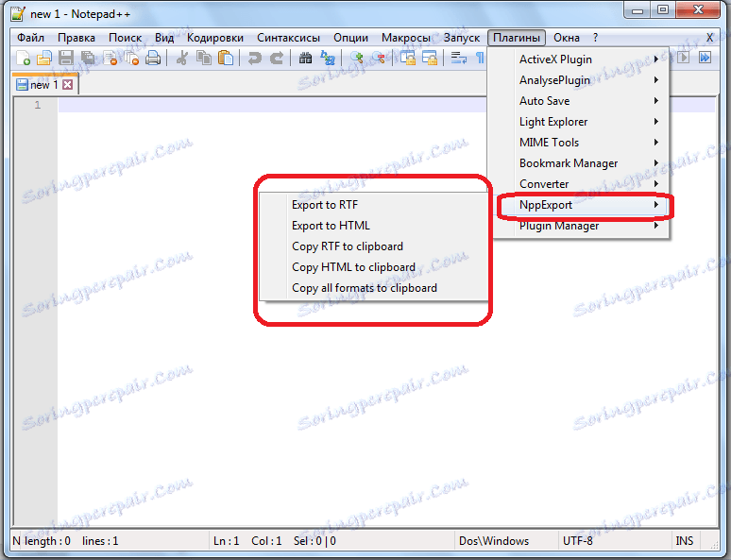Click the Save floppy disk icon

pos(66,59)
